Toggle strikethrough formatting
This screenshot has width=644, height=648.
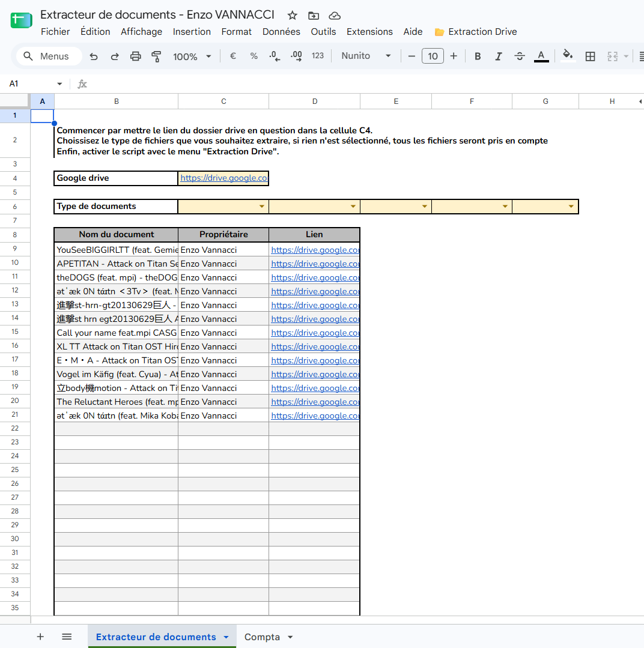point(520,56)
